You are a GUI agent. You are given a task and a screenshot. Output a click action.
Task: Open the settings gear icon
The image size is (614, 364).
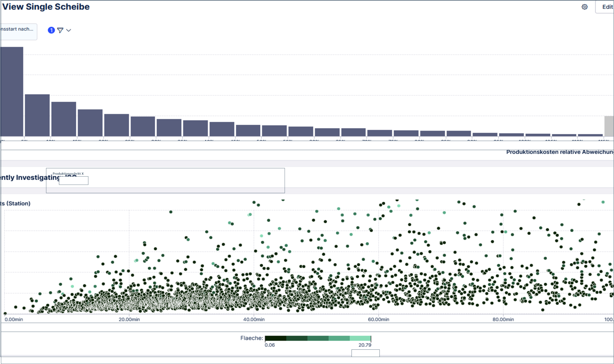585,7
